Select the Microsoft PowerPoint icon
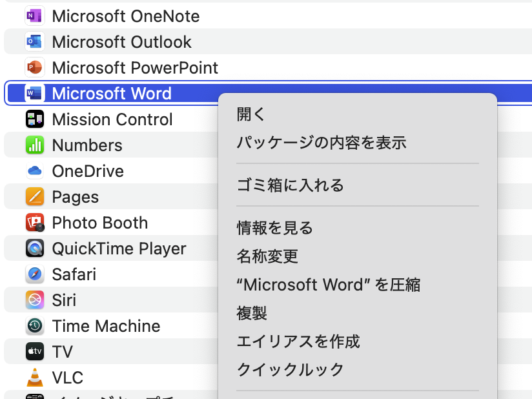The height and width of the screenshot is (399, 532). (34, 68)
